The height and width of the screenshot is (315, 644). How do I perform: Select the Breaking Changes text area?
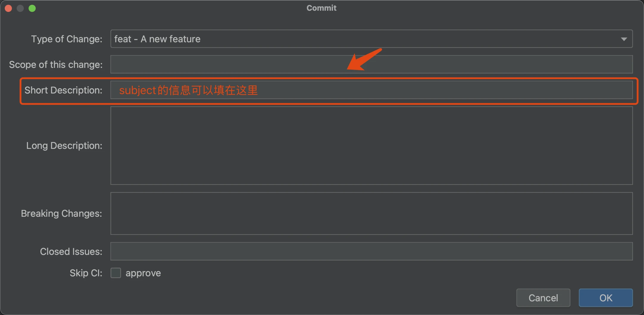371,213
